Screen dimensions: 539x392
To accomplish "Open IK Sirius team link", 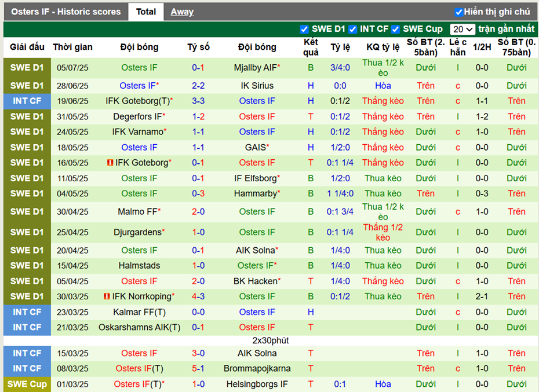I will coord(257,86).
